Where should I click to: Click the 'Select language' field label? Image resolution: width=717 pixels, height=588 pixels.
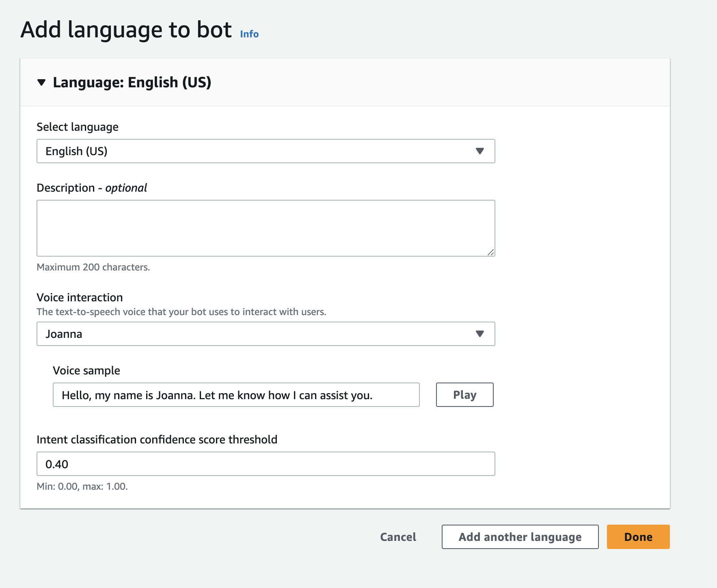(x=78, y=127)
